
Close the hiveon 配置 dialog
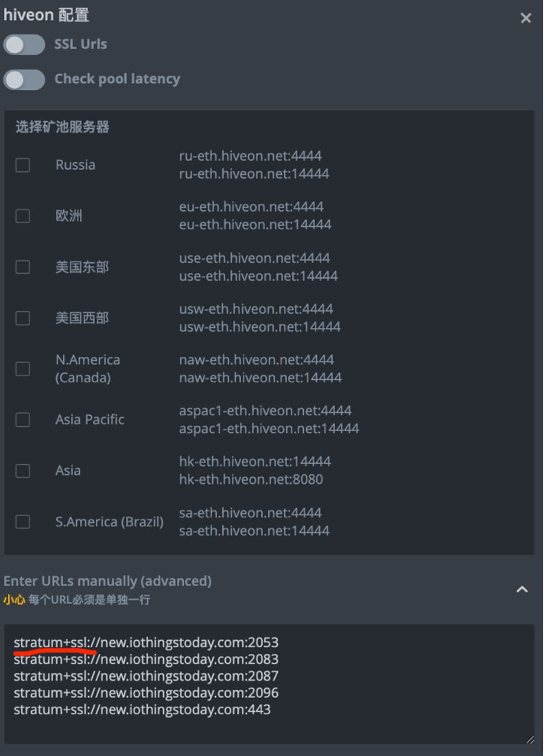(x=526, y=18)
